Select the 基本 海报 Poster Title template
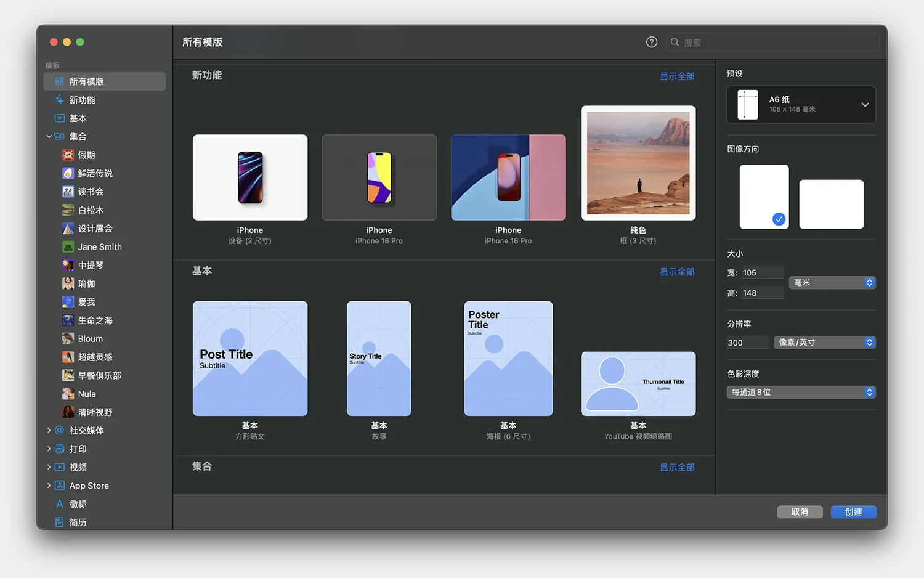 [508, 359]
